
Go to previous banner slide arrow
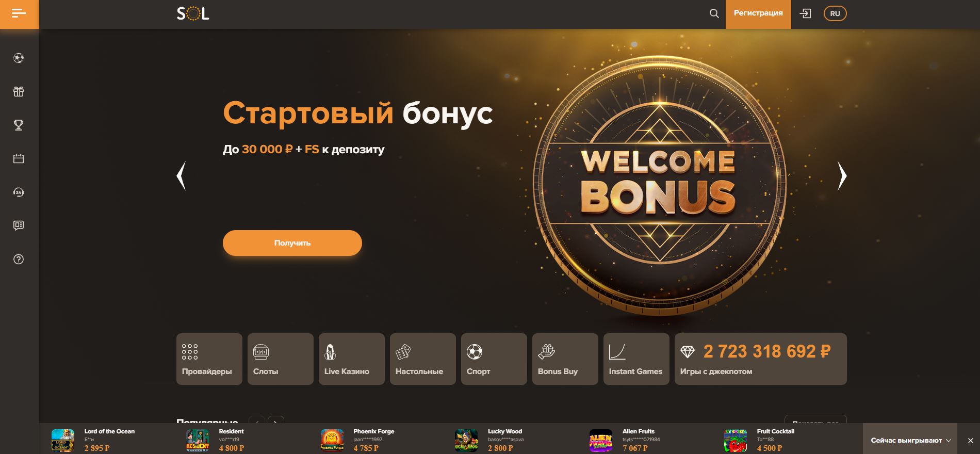coord(181,176)
